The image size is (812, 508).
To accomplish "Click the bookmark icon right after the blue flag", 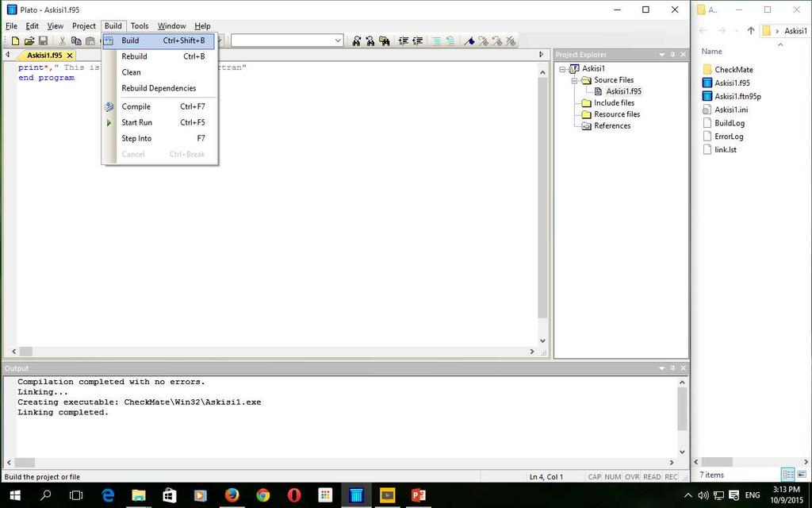I will coord(483,41).
